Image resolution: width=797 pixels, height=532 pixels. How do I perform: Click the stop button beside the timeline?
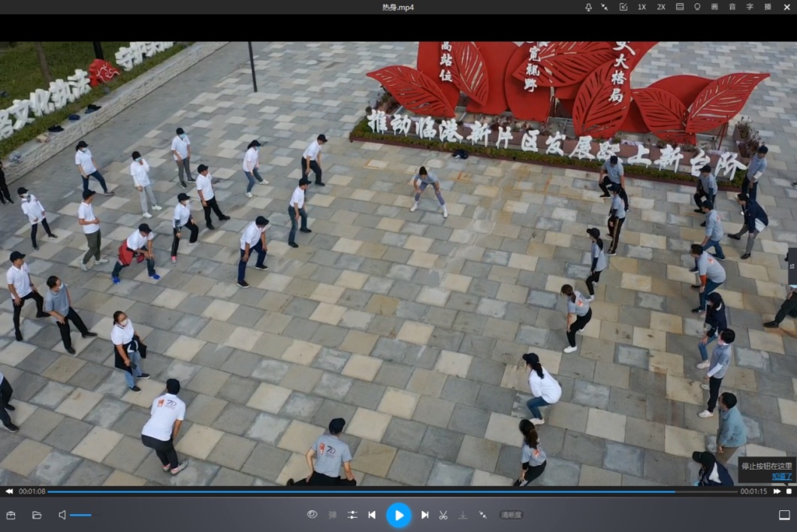click(x=789, y=491)
